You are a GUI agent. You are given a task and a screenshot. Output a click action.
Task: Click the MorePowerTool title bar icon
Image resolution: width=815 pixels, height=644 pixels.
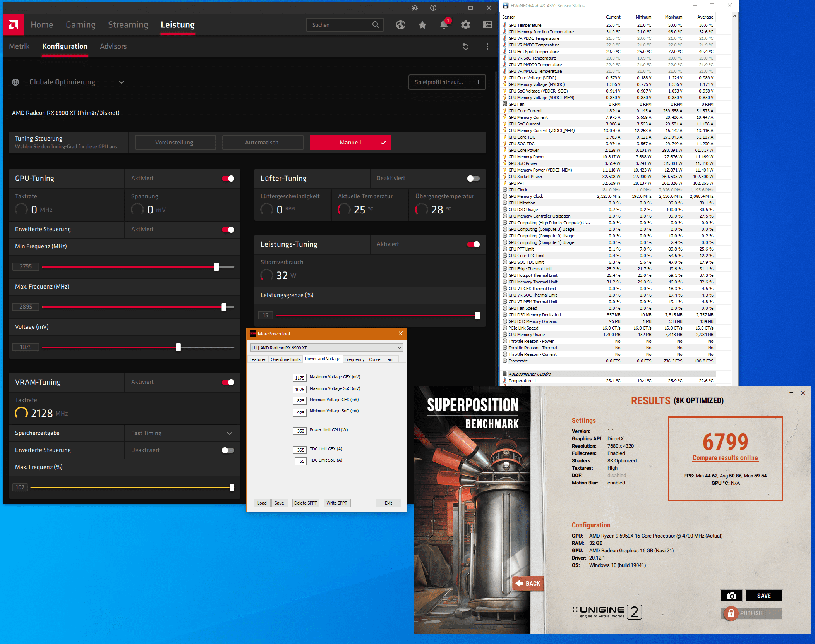tap(253, 333)
